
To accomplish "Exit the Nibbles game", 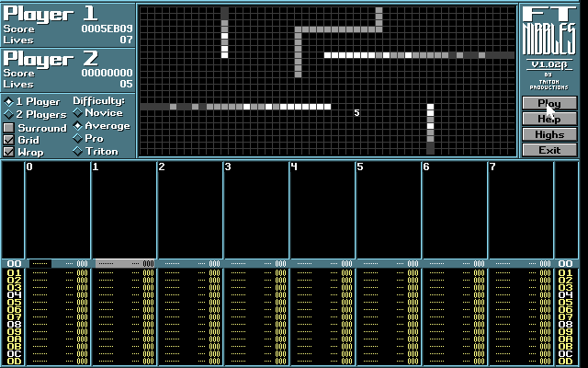I will tap(549, 150).
